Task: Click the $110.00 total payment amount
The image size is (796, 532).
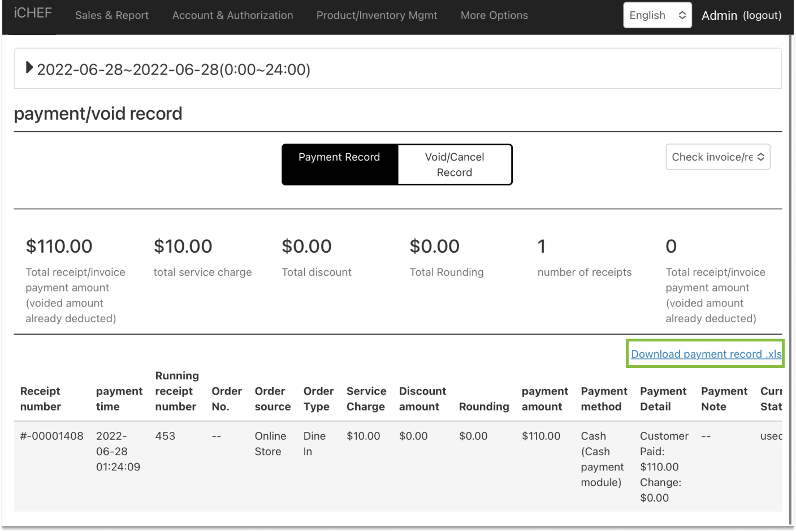Action: 59,246
